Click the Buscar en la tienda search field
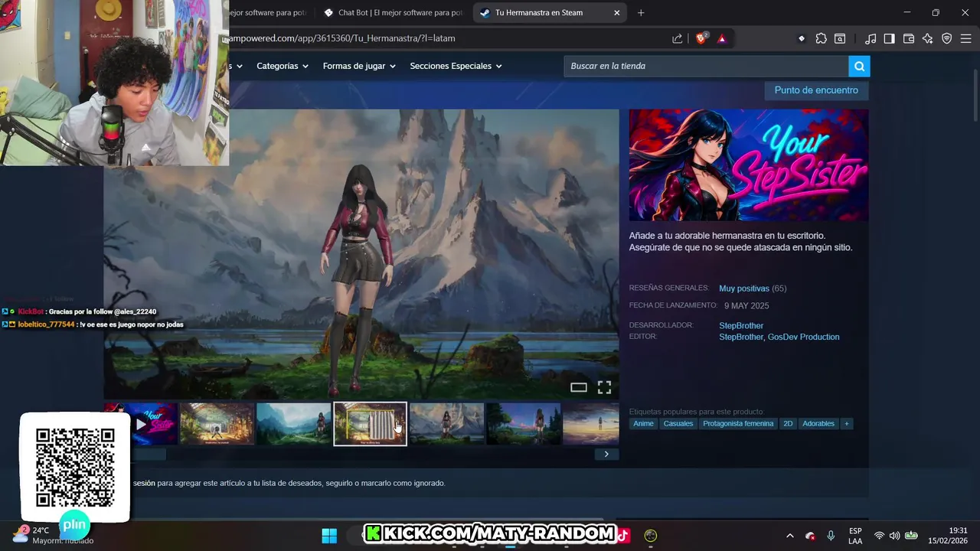 click(x=706, y=66)
